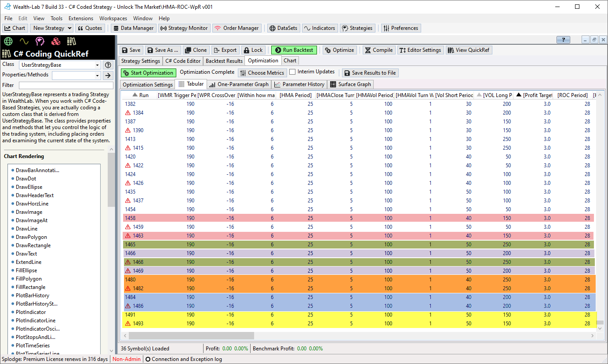Open the Data Manager from toolbar
The height and width of the screenshot is (364, 608).
133,28
